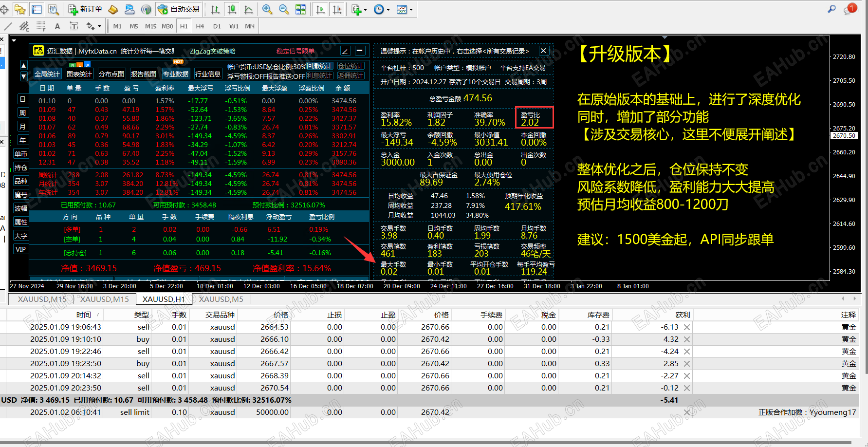Zoom out on the chart
The width and height of the screenshot is (868, 447).
click(284, 9)
